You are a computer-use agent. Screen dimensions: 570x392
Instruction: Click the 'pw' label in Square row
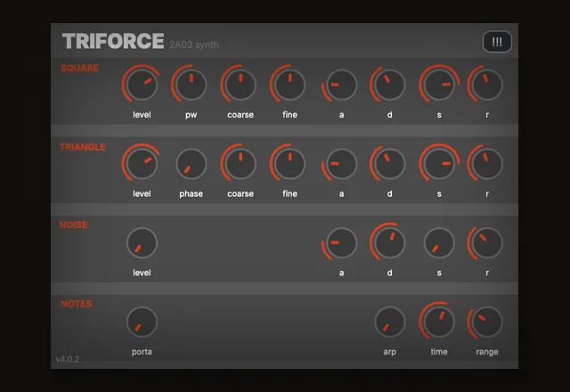click(191, 115)
